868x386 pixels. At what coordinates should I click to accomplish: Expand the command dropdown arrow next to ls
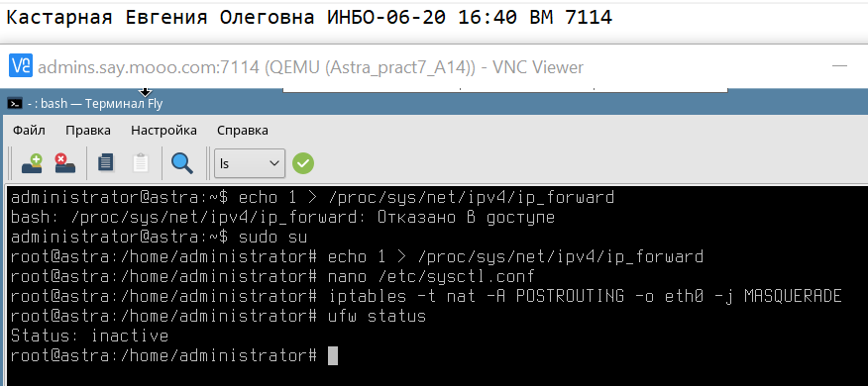click(x=273, y=163)
